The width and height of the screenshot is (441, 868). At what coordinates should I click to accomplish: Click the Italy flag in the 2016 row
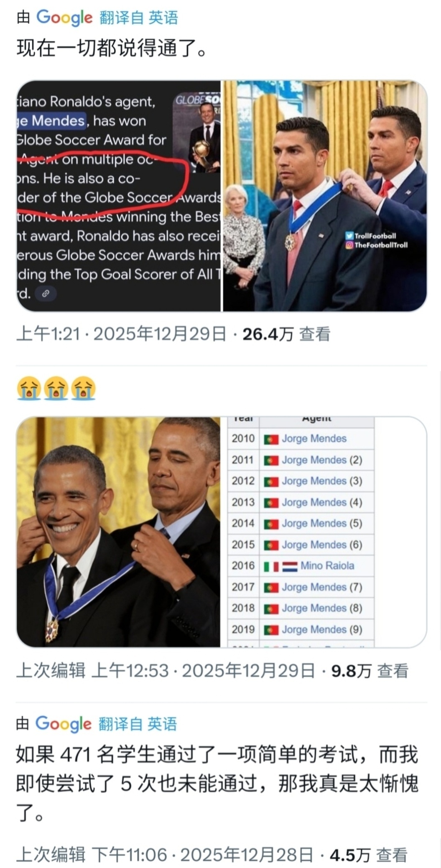[x=271, y=567]
